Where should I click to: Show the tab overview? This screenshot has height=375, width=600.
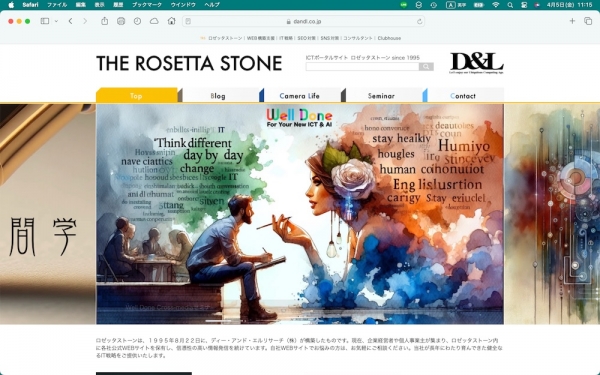point(588,21)
